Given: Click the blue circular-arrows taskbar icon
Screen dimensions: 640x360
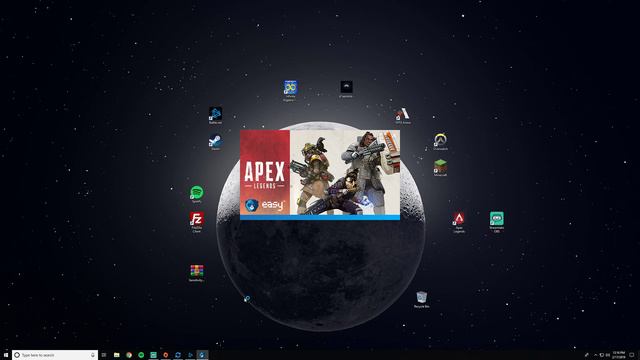Looking at the screenshot, I should tap(178, 355).
